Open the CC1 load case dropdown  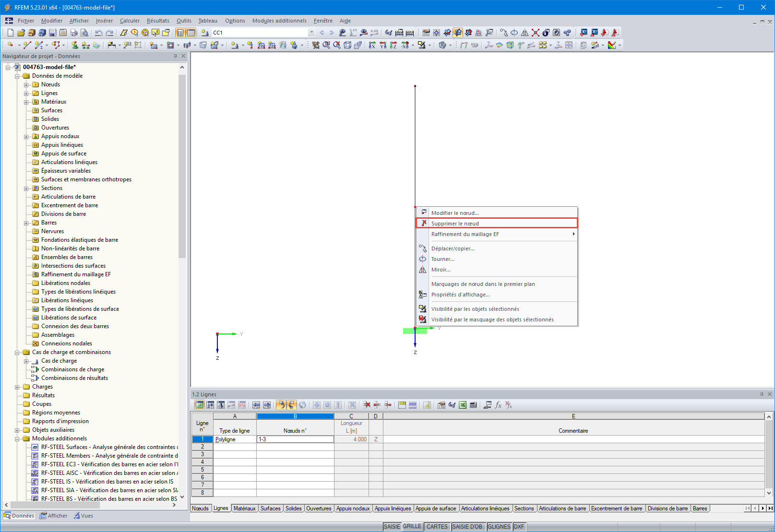(311, 33)
